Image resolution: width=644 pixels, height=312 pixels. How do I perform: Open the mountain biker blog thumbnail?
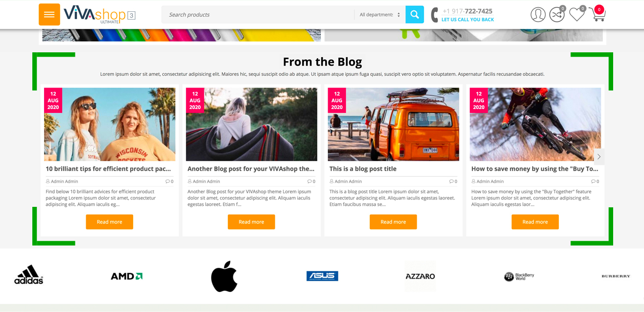click(x=535, y=125)
